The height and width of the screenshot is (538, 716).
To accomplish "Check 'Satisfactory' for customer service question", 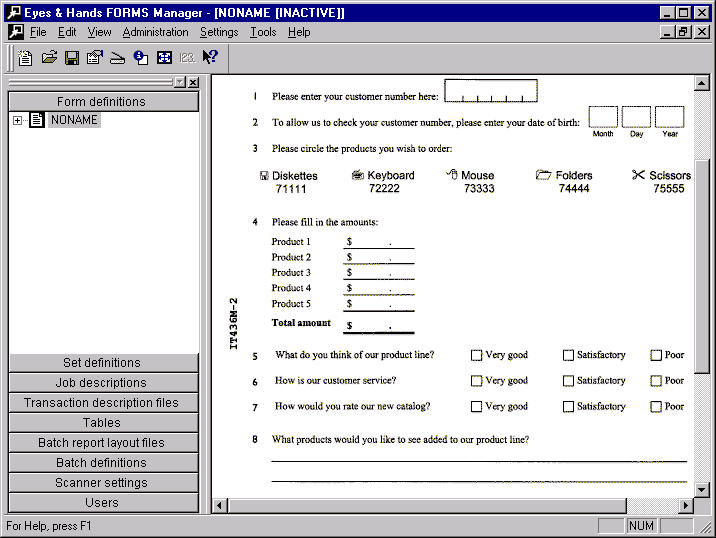I will pos(568,381).
